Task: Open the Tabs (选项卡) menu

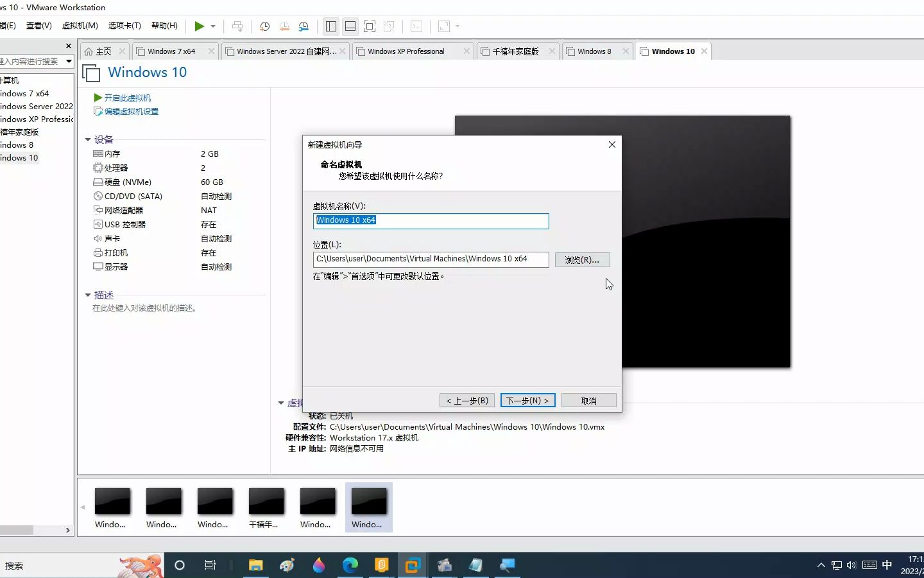Action: 124,26
